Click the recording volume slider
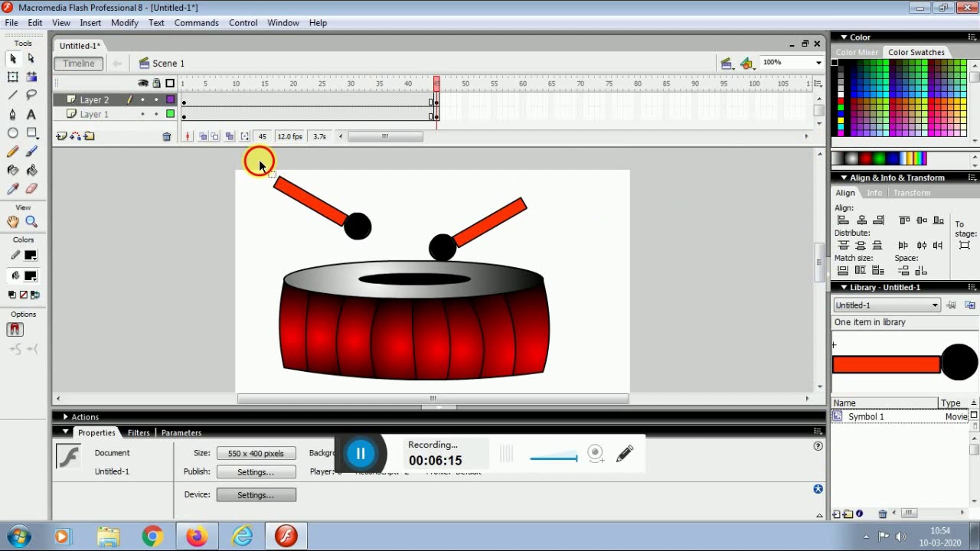 pos(554,459)
